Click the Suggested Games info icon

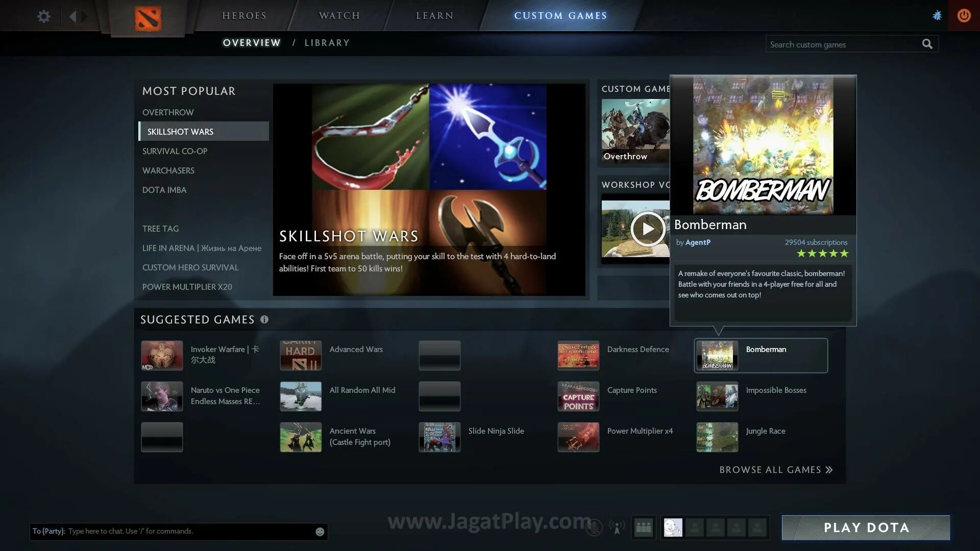pos(264,319)
